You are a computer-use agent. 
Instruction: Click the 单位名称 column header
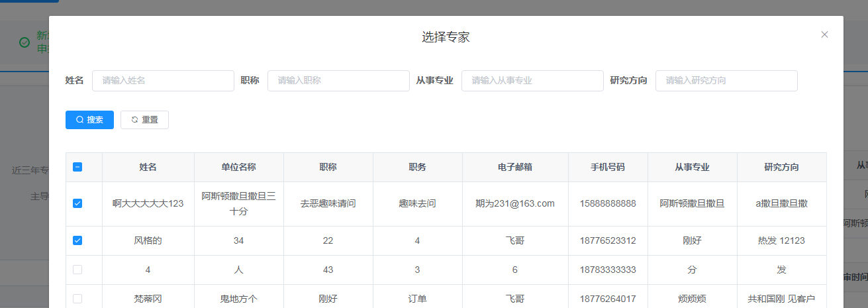tap(238, 168)
